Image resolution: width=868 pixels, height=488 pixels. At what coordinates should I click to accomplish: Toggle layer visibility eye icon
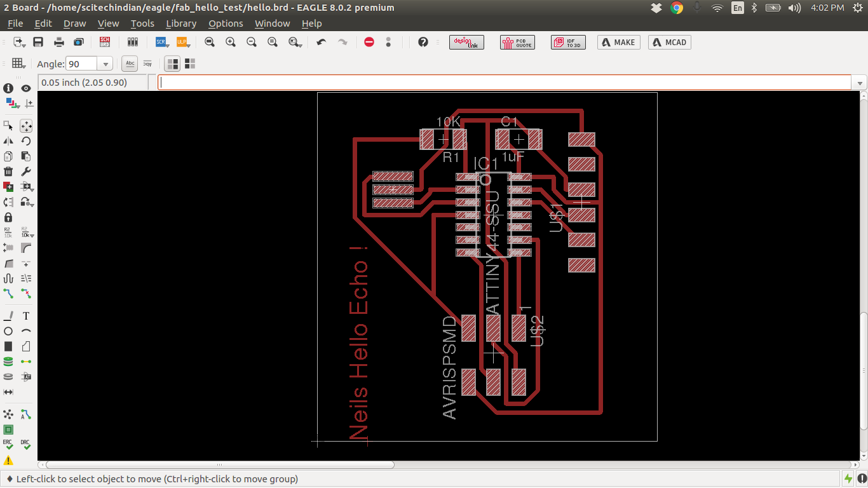[26, 88]
